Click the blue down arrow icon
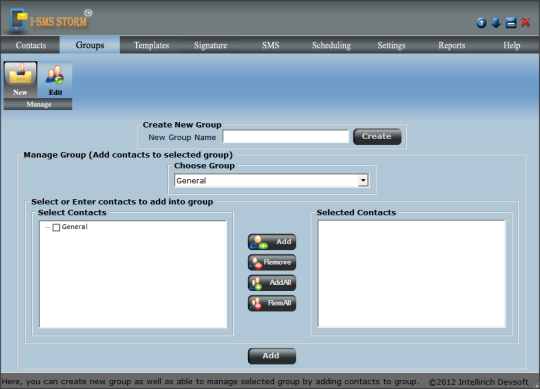This screenshot has height=389, width=540. point(496,23)
